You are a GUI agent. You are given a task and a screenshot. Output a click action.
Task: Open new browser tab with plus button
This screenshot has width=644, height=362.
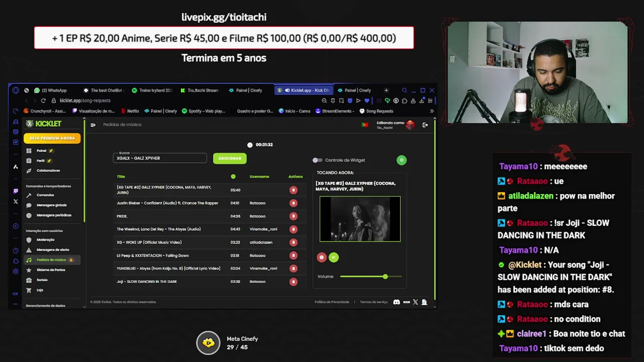click(x=386, y=90)
